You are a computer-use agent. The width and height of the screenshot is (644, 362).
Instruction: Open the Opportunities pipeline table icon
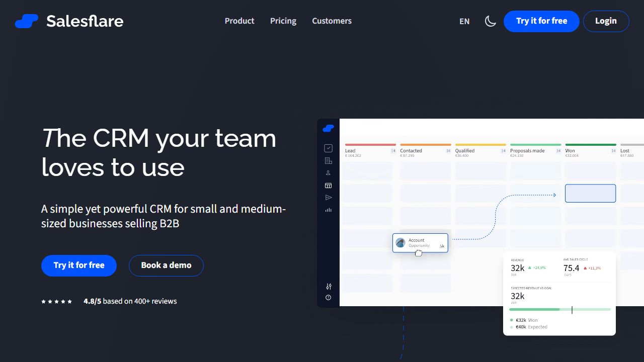coord(328,185)
